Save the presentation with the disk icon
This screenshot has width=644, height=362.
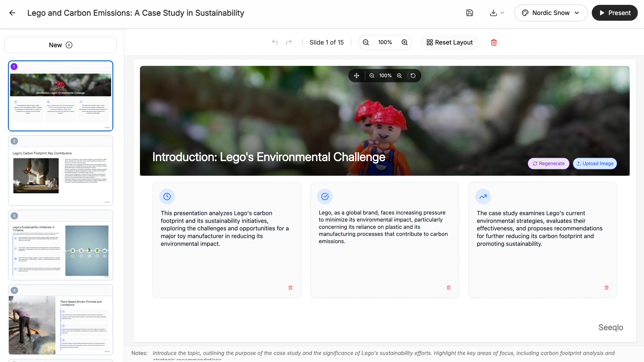pyautogui.click(x=469, y=13)
